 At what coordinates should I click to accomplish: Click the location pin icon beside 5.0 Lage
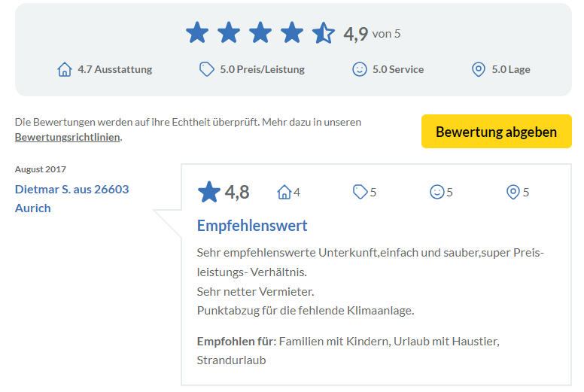click(478, 69)
